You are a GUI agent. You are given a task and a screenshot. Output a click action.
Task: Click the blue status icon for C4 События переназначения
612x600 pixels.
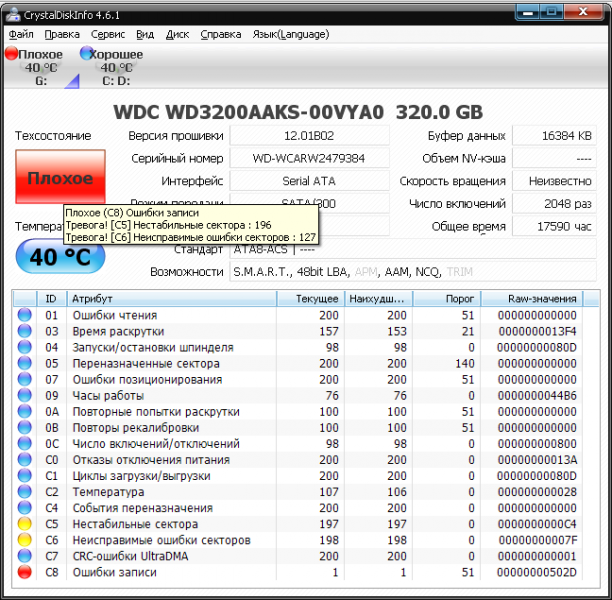pos(24,507)
